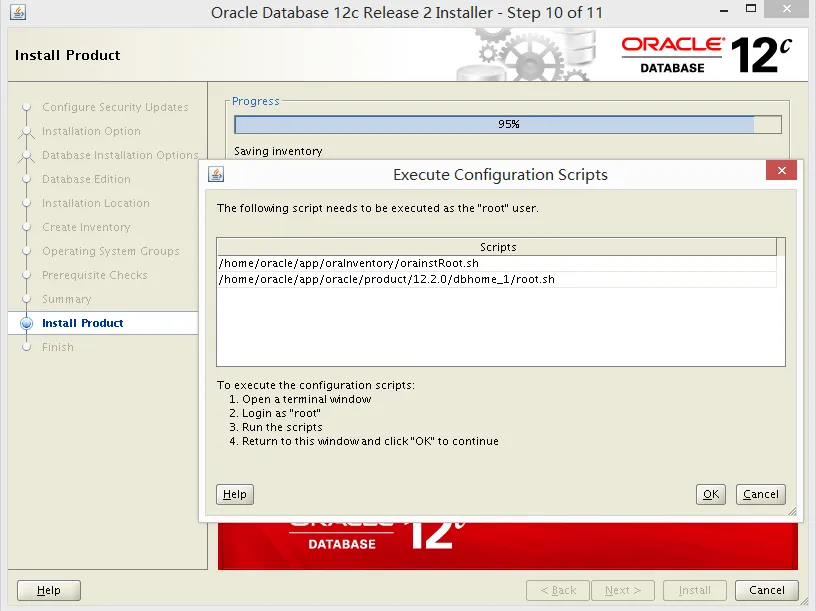Select Database Installation Options step
The image size is (816, 611).
120,155
